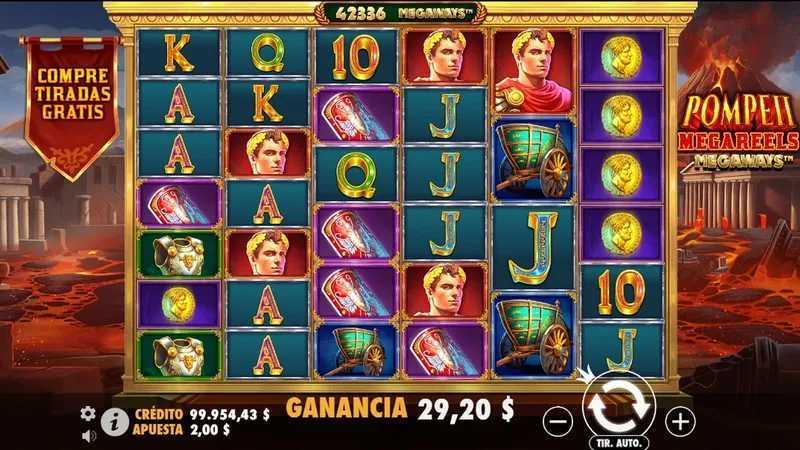This screenshot has height=450, width=800.
Task: Click the 42336 Megaways counter
Action: [x=401, y=13]
